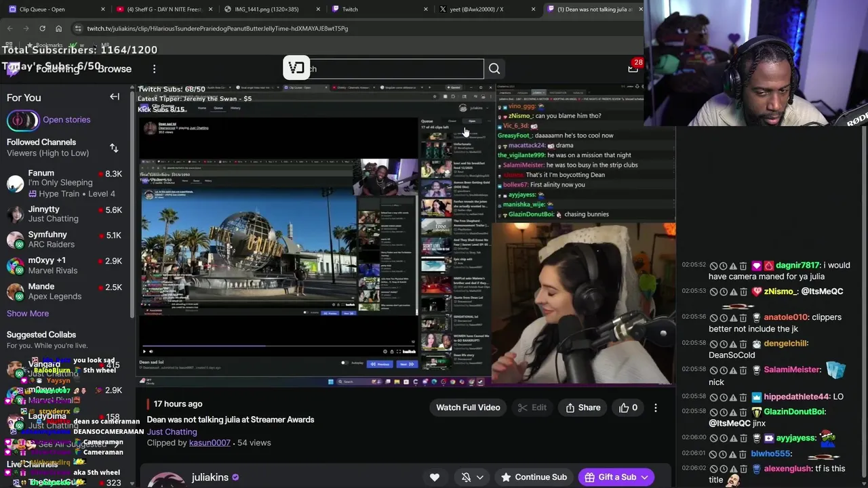Expand list with Show More
Screen dimensions: 868x488
coord(28,314)
